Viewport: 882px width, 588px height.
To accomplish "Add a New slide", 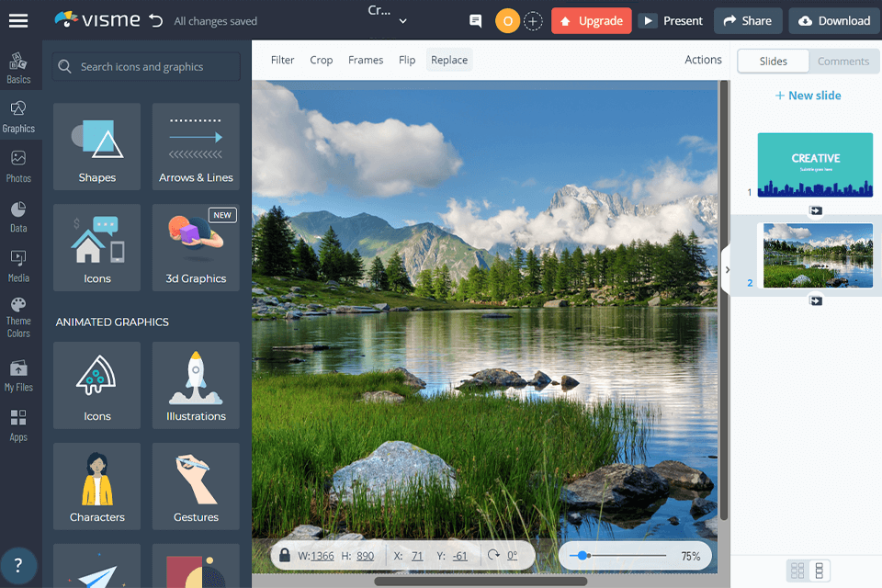I will tap(808, 96).
